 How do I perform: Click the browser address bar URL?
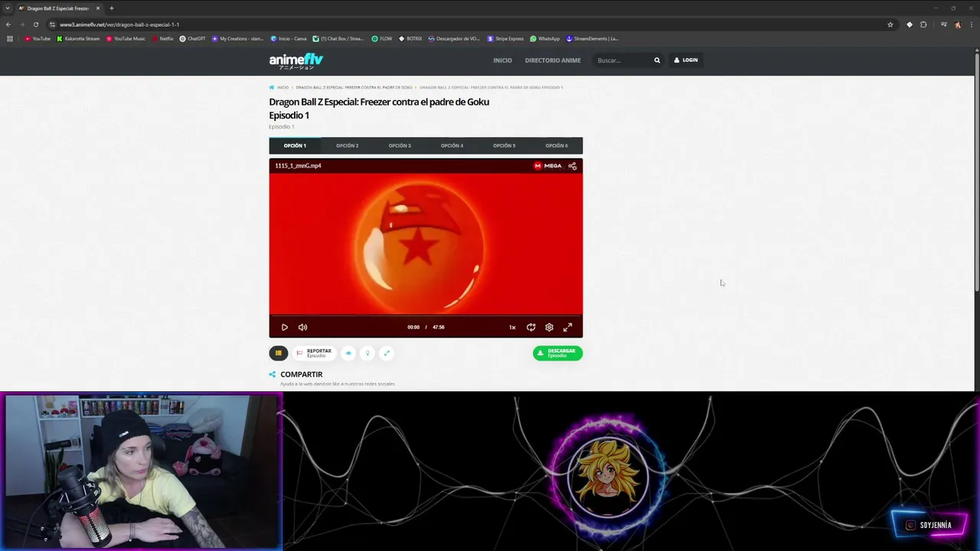click(119, 24)
